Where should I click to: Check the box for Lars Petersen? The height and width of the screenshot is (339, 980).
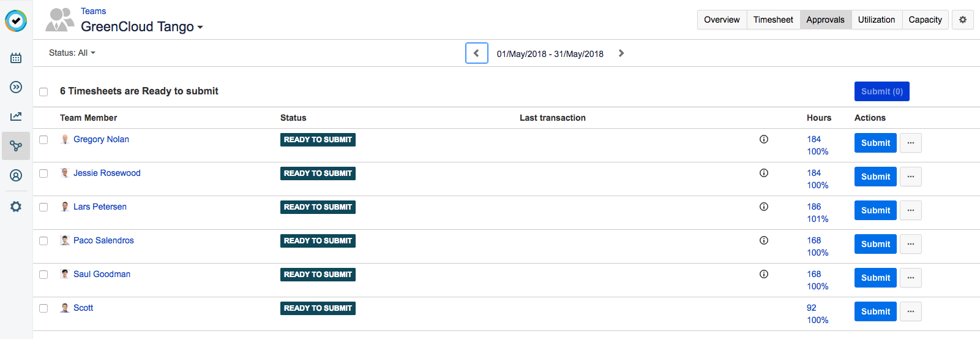point(43,207)
